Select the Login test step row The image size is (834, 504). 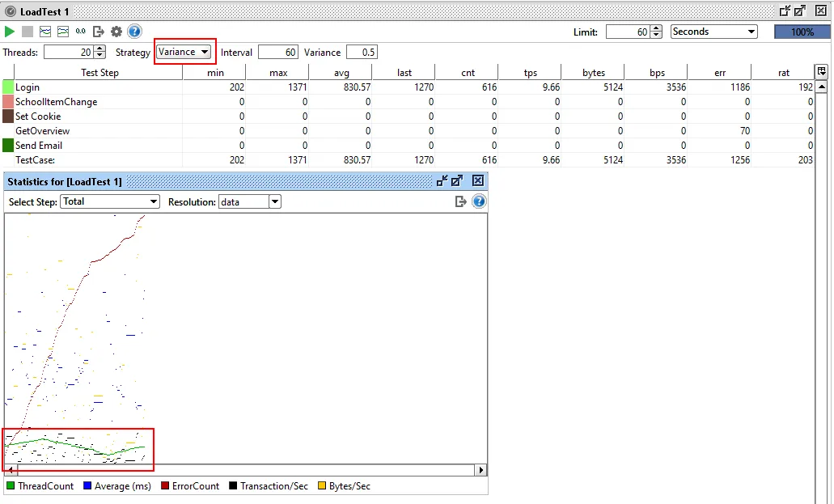(x=409, y=87)
